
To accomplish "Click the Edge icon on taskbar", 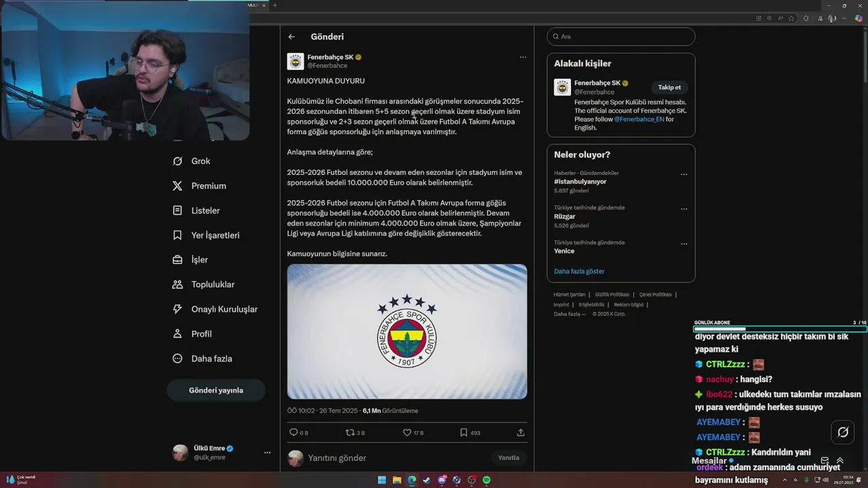I will [x=412, y=480].
